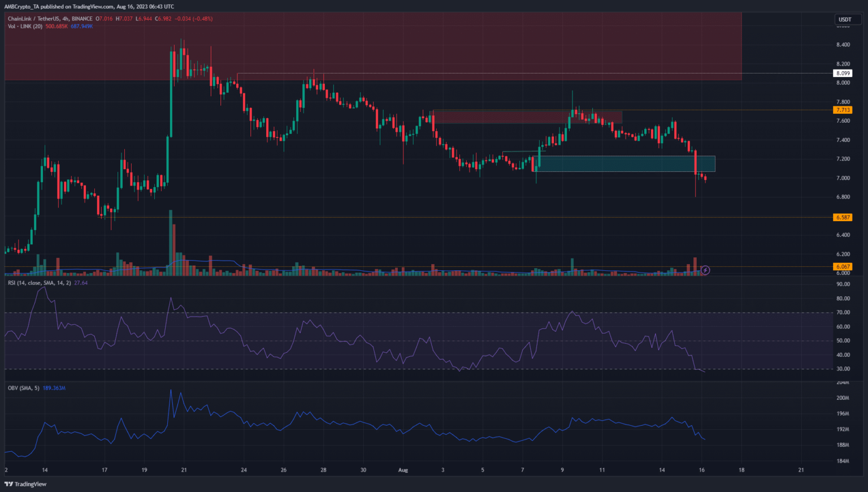The image size is (868, 492).
Task: Click the purple lightning bolt icon
Action: [705, 270]
